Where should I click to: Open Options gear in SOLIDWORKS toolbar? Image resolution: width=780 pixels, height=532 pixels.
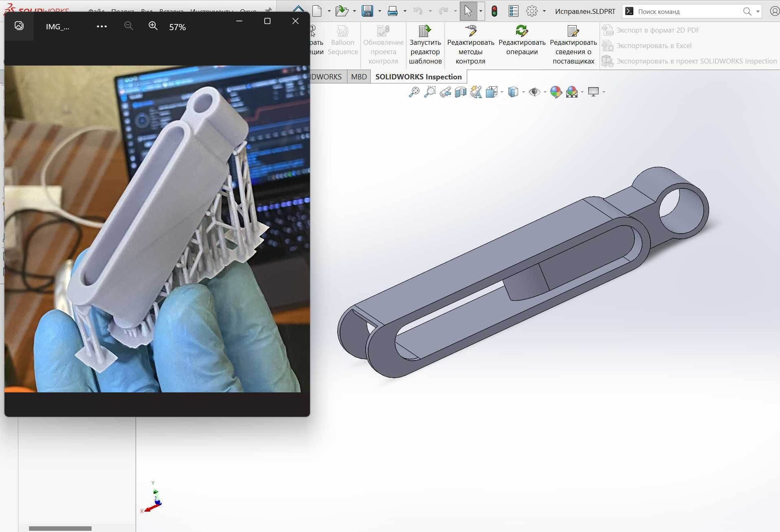pos(532,11)
